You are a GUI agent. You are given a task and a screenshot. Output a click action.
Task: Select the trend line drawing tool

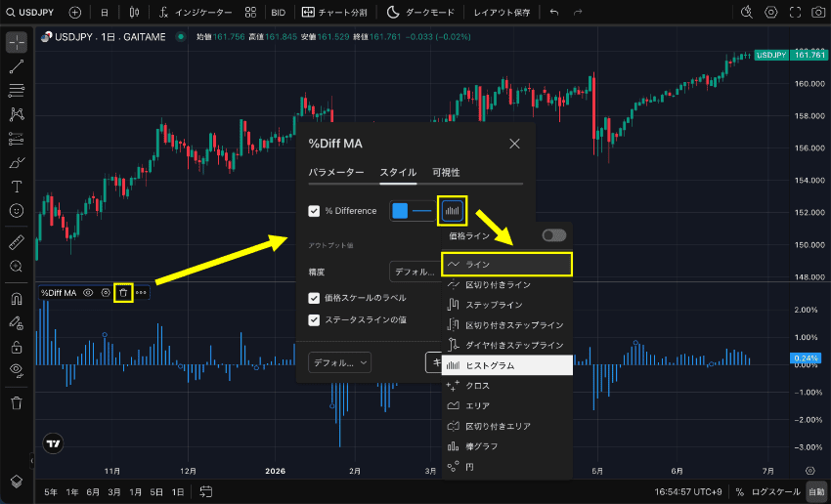tap(17, 66)
